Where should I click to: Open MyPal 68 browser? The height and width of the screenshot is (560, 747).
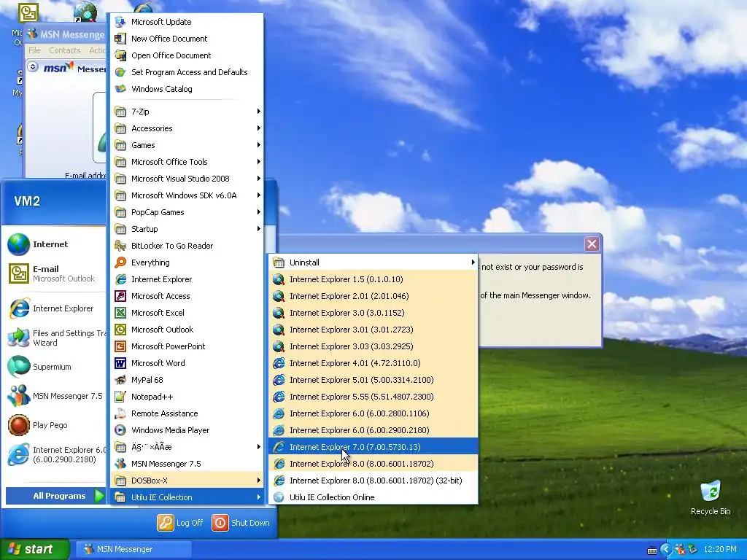[x=187, y=379]
